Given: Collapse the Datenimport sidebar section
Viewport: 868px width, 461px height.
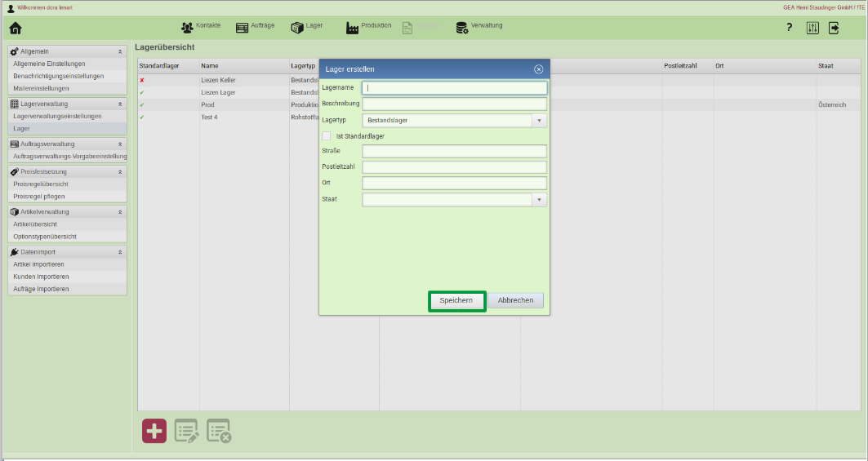Looking at the screenshot, I should coord(120,252).
